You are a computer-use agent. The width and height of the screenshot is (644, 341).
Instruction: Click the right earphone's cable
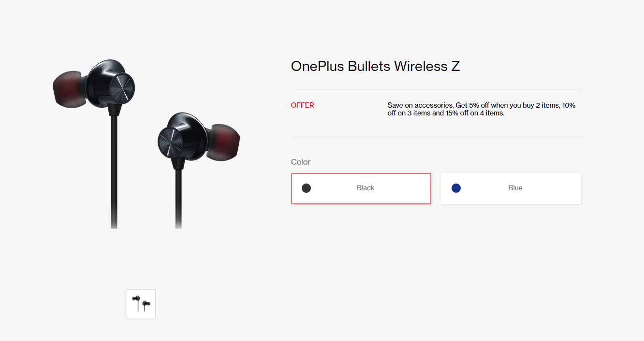tap(178, 198)
